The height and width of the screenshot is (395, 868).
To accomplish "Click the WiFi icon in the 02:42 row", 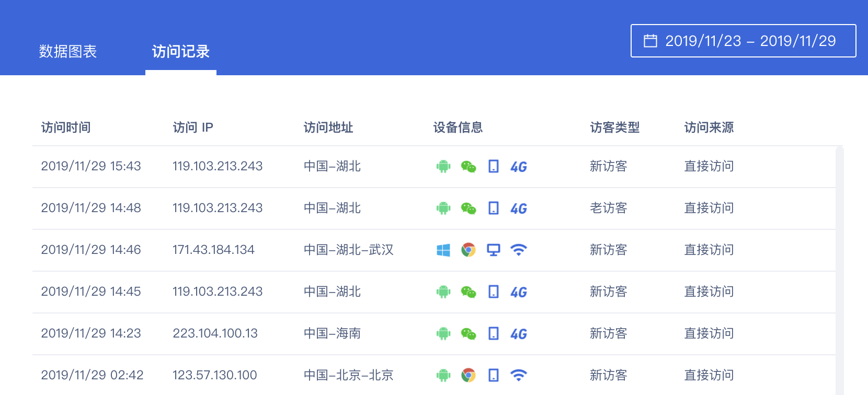I will tap(518, 375).
